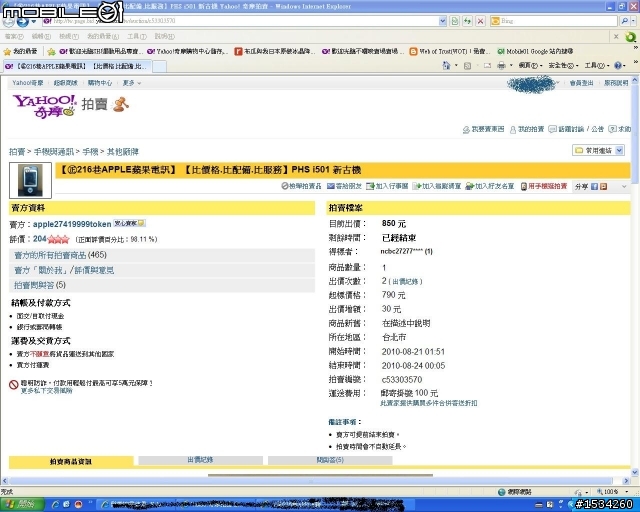640x512 pixels.
Task: Switch to the 出價紀錄 tab
Action: [200, 460]
